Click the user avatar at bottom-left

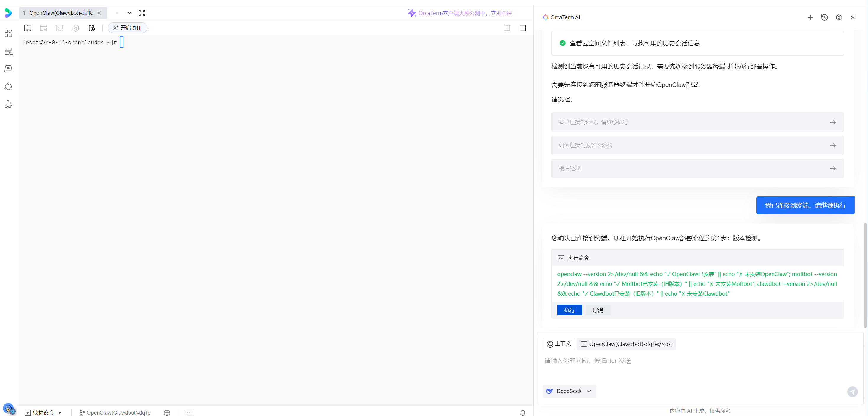9,409
